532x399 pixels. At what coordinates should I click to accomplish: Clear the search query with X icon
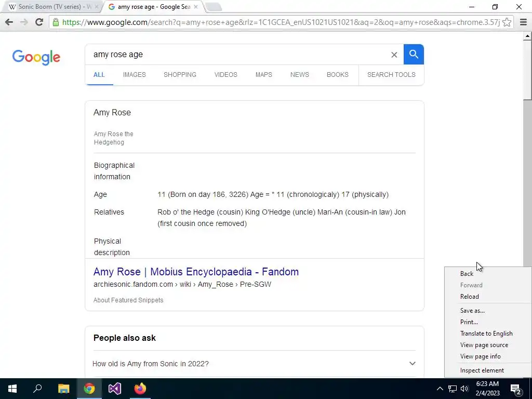(x=394, y=55)
